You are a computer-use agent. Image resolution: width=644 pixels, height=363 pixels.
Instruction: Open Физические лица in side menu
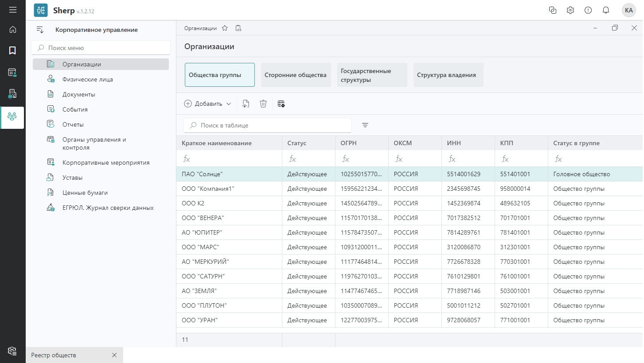(x=87, y=79)
